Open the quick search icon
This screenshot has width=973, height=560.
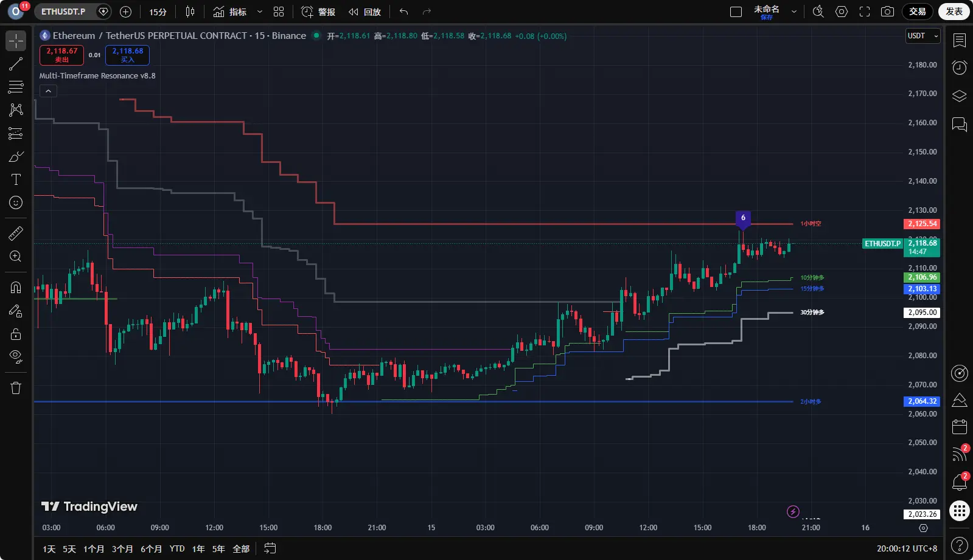pos(818,12)
